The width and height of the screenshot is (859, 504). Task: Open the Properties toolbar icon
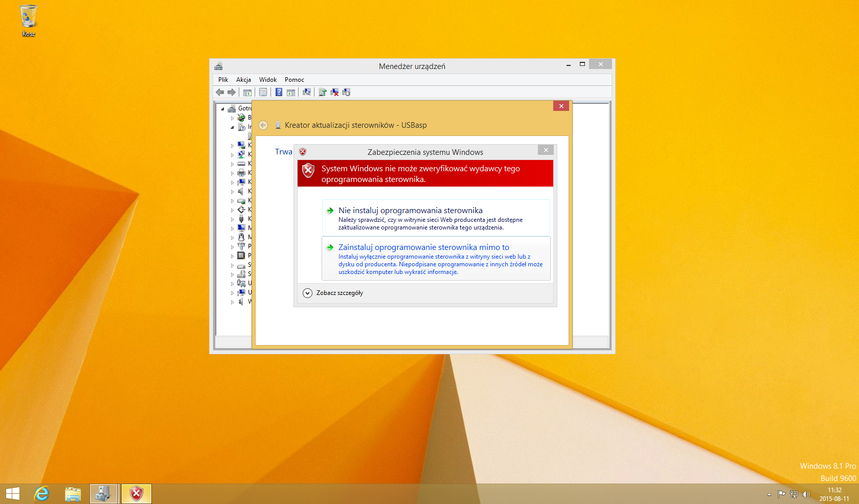263,92
